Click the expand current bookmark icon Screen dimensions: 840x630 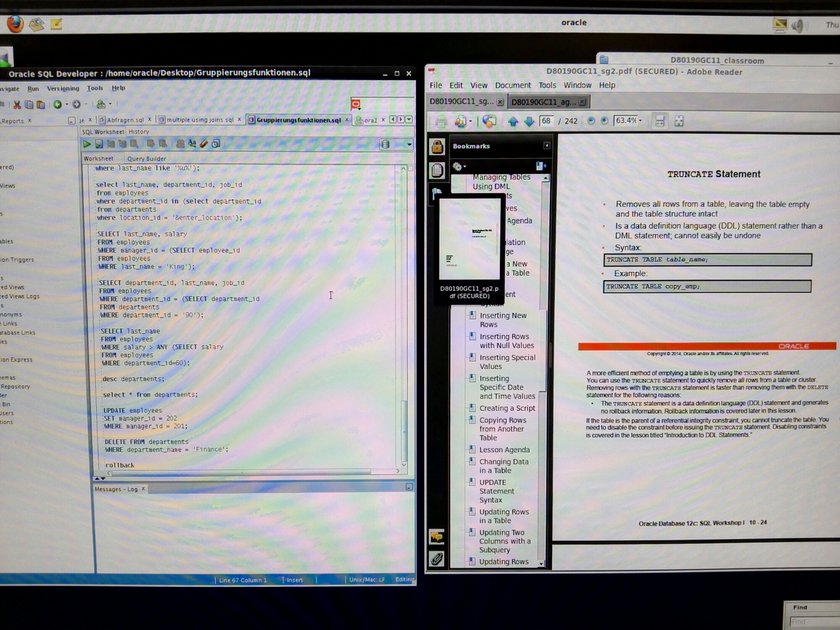click(541, 166)
